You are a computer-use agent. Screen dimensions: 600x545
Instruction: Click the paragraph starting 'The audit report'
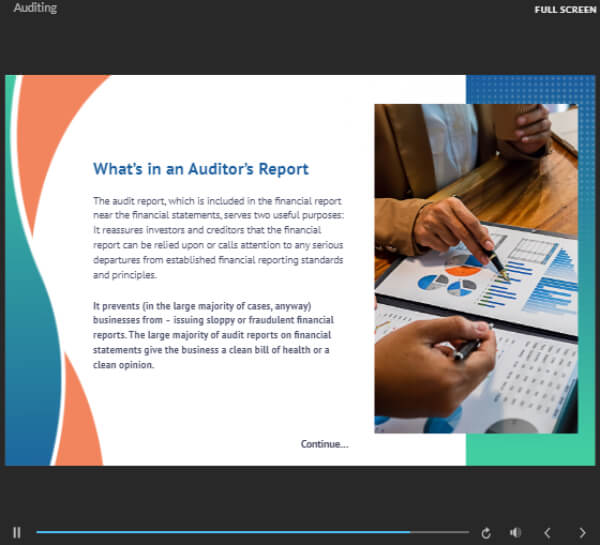[x=218, y=238]
